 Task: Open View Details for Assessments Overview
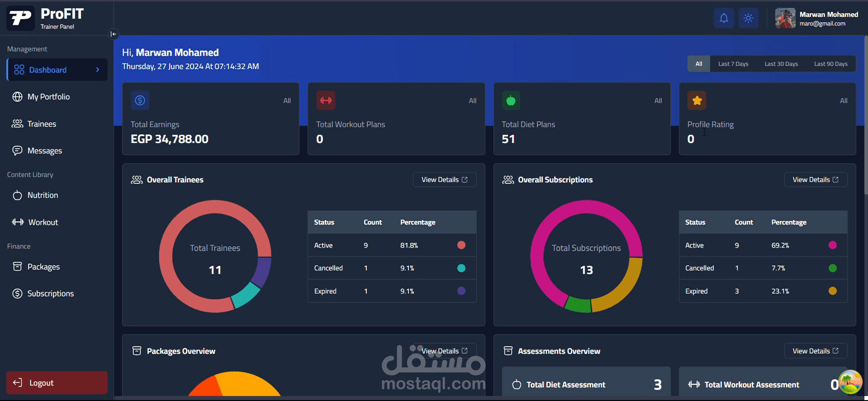tap(816, 351)
